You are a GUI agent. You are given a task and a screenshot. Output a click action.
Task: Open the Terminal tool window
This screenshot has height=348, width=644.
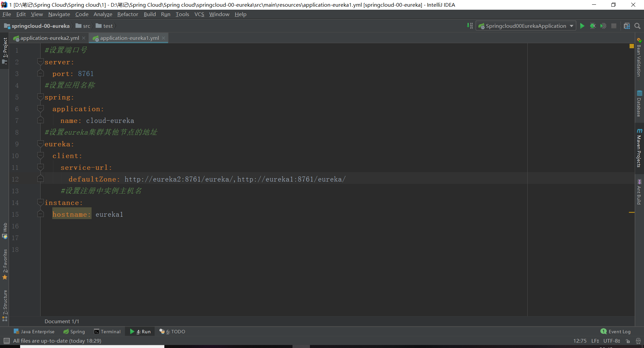(x=107, y=332)
